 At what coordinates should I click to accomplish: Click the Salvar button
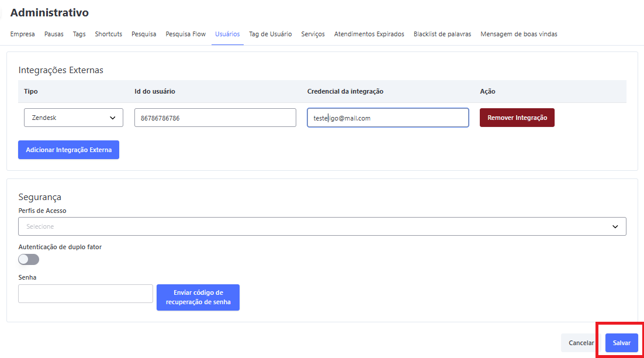coord(621,343)
